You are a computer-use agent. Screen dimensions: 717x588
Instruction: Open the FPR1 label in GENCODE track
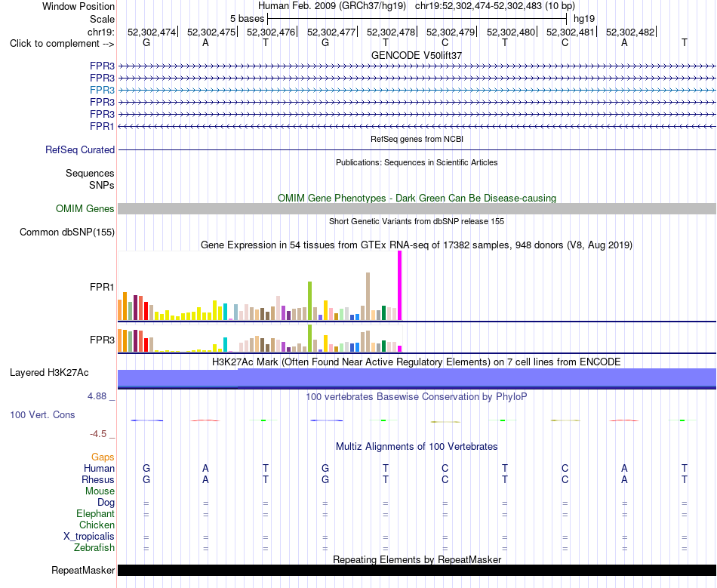pos(102,126)
